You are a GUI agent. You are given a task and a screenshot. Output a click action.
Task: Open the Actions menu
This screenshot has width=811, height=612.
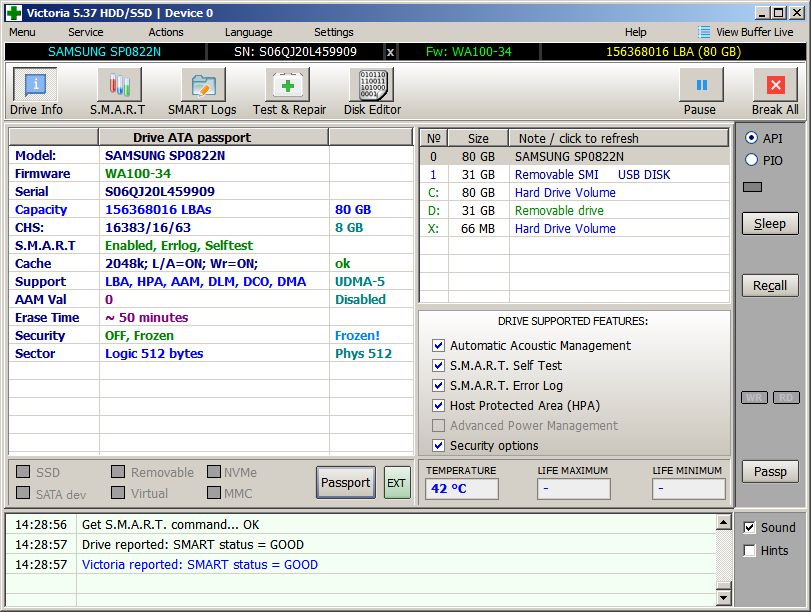166,32
